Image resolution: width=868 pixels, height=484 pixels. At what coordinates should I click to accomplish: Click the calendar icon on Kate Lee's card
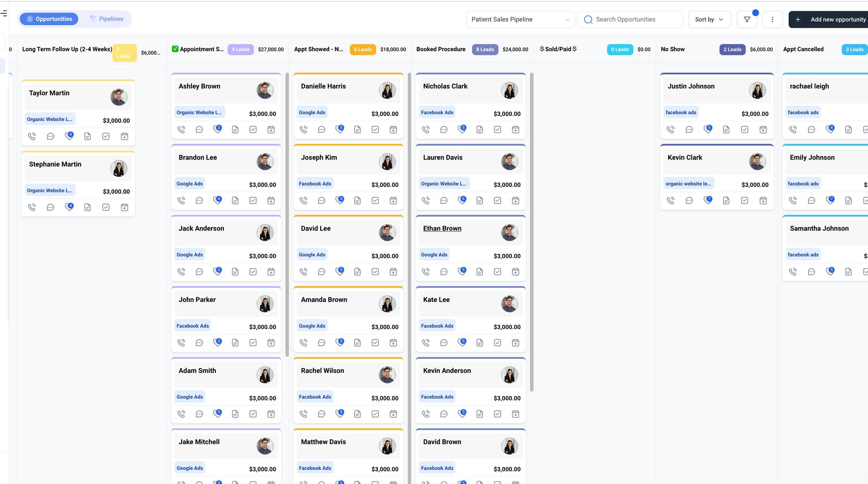click(x=515, y=342)
